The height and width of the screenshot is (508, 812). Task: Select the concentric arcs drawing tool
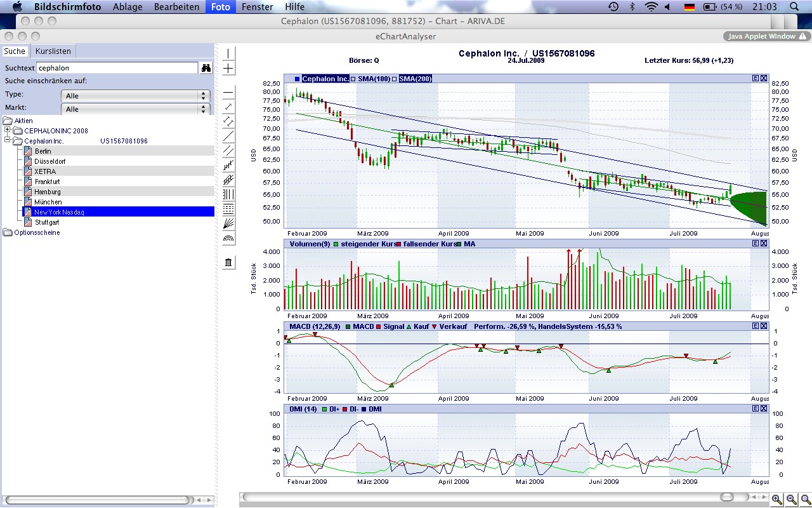click(229, 239)
